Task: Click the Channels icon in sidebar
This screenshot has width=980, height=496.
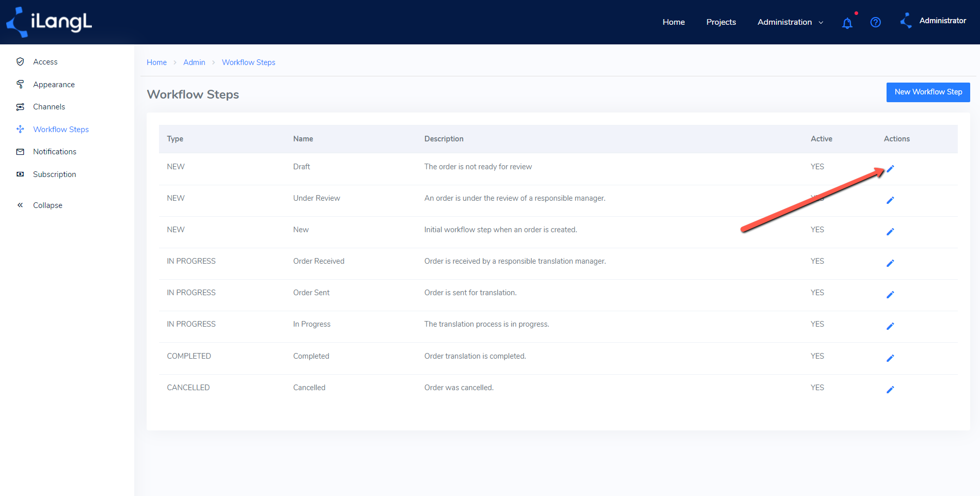Action: tap(20, 107)
